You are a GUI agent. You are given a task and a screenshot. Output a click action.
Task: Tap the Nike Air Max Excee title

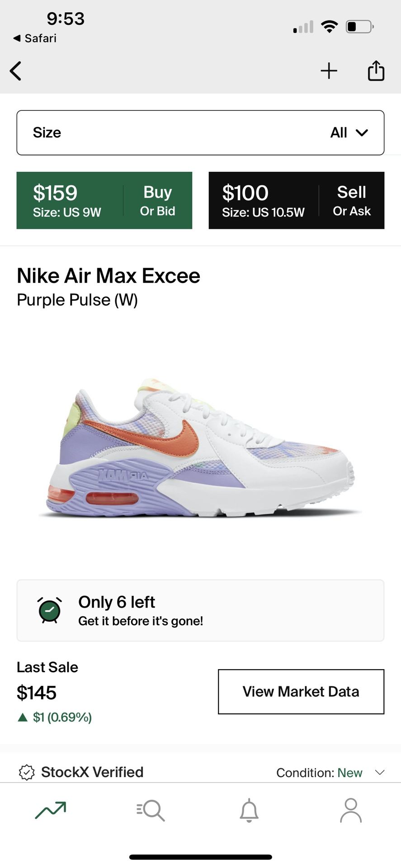tap(109, 276)
